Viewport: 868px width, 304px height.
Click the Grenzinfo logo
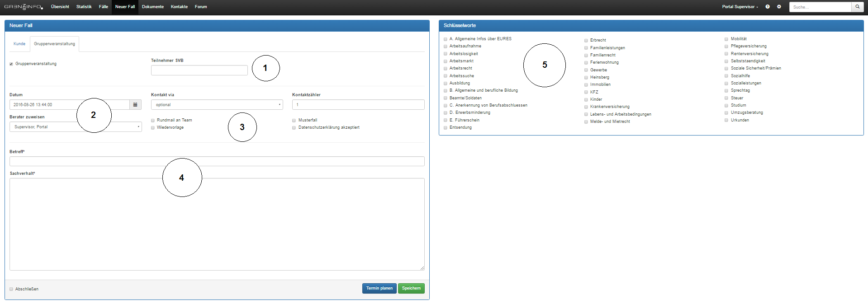(24, 7)
